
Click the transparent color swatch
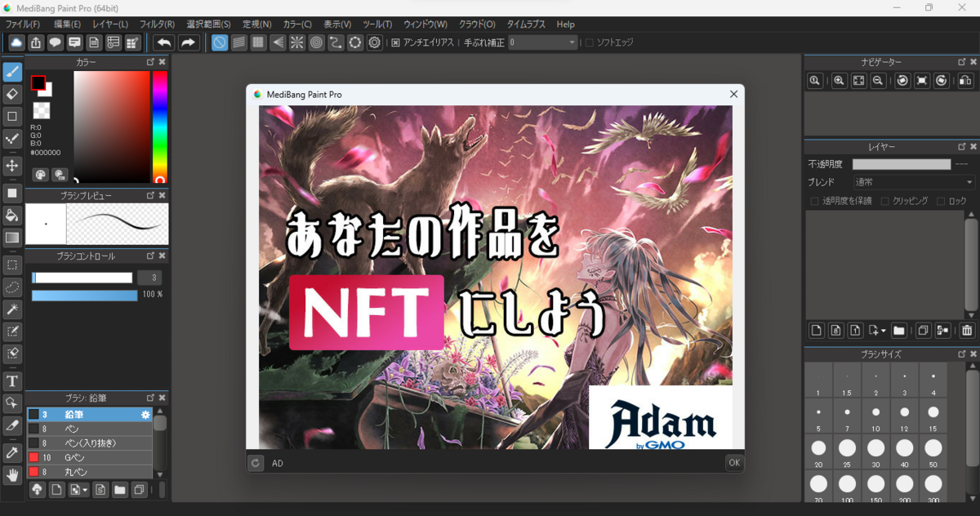[41, 110]
